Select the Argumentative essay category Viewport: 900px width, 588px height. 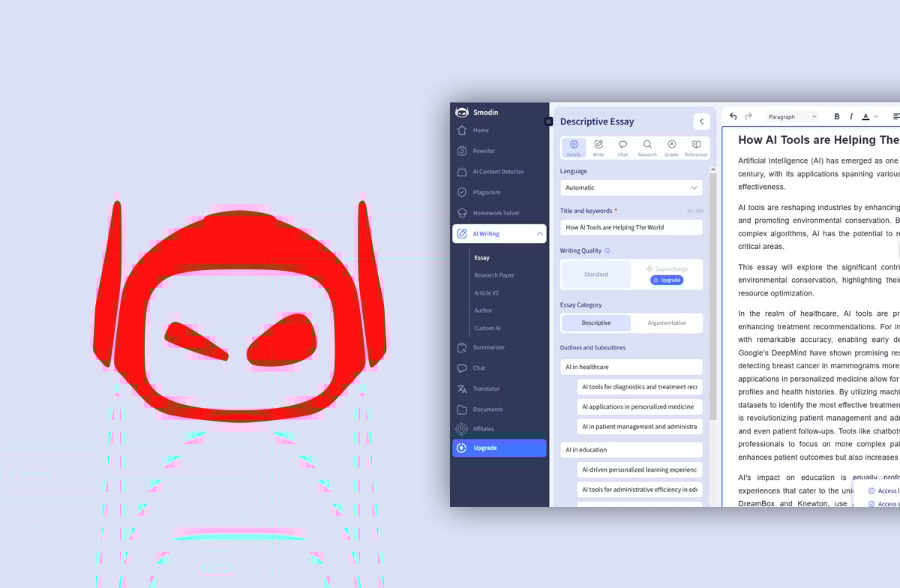pos(667,322)
